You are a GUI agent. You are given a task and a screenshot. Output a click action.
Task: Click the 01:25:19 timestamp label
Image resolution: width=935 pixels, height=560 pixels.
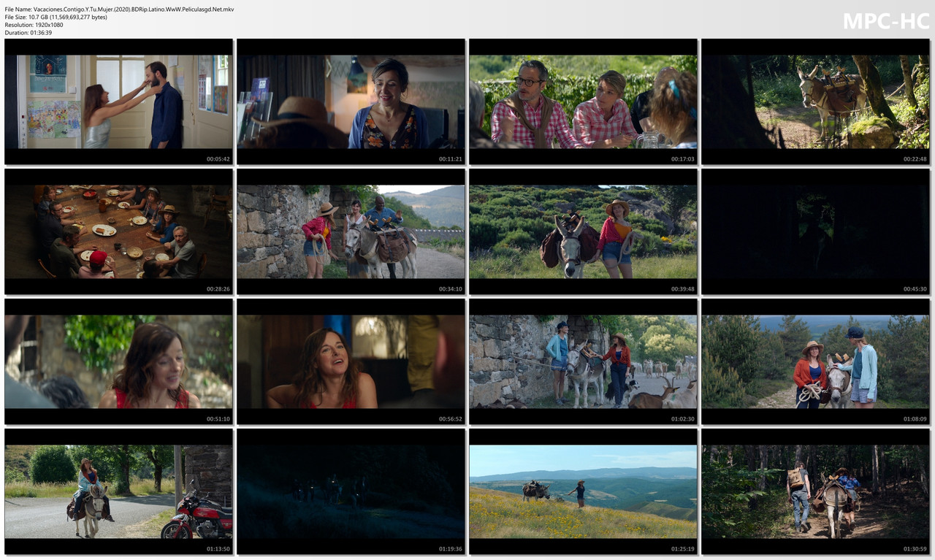[682, 548]
